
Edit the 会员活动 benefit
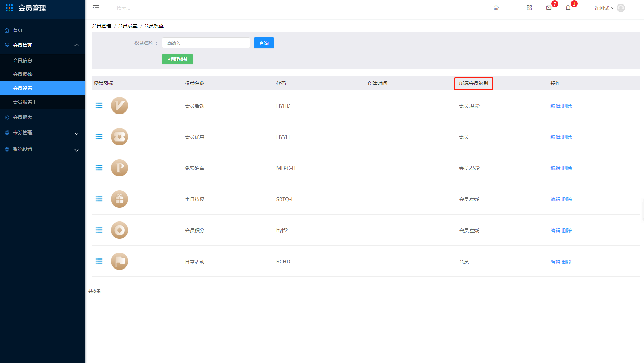coord(555,106)
